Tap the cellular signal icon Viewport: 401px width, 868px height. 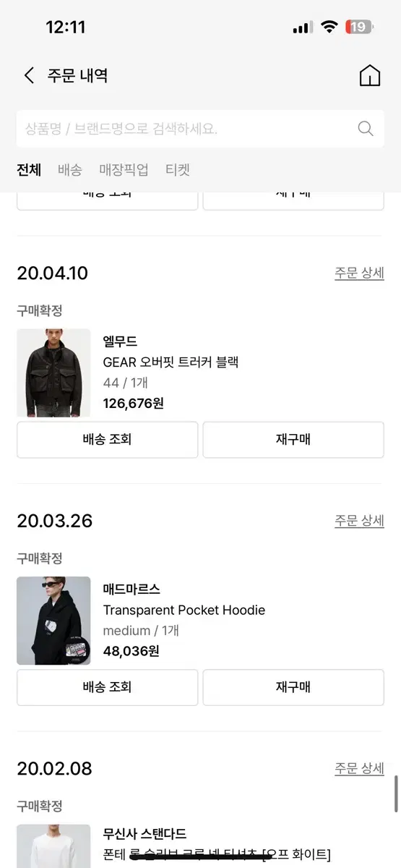[303, 27]
